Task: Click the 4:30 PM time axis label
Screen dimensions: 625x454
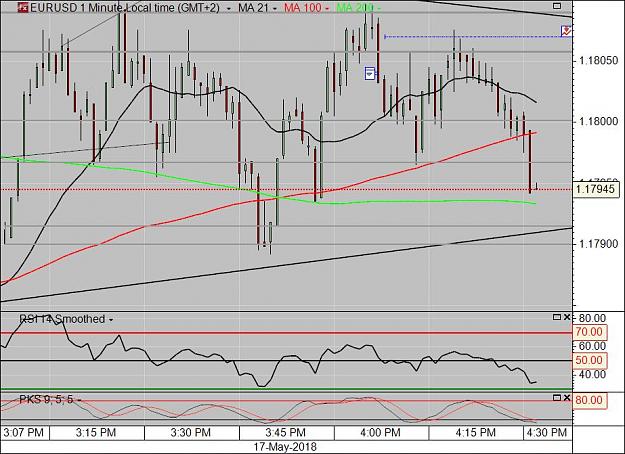Action: (x=547, y=432)
